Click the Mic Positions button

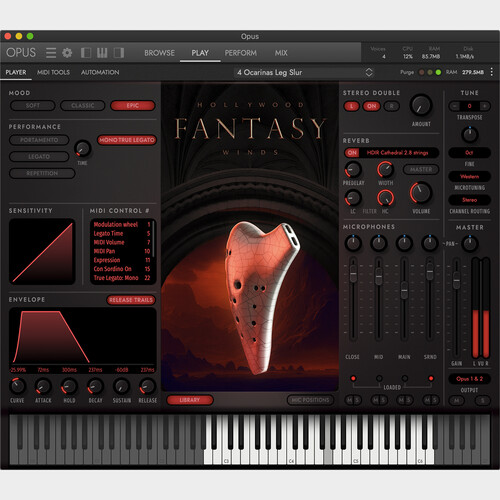[310, 400]
